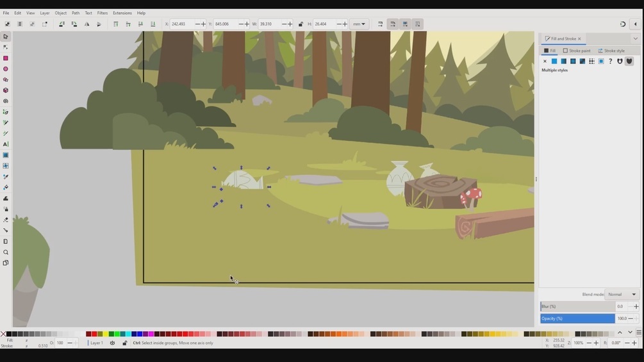Open the Path menu
This screenshot has height=362, width=644.
[76, 13]
